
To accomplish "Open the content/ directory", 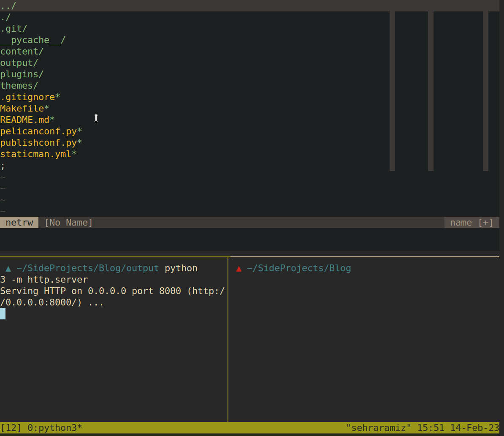I will pos(21,51).
